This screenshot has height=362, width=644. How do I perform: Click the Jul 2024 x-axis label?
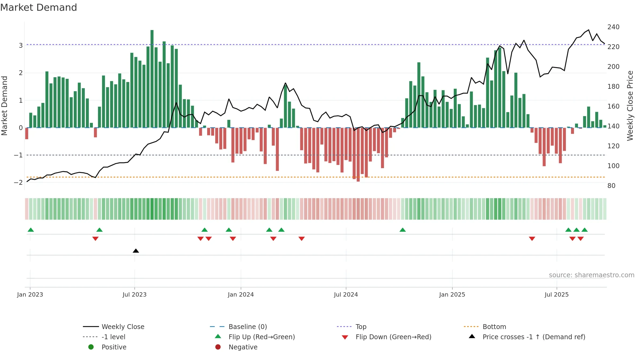[x=346, y=294]
